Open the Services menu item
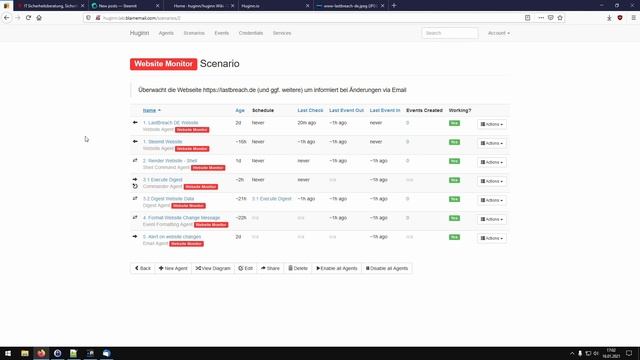The width and height of the screenshot is (640, 360). [282, 33]
